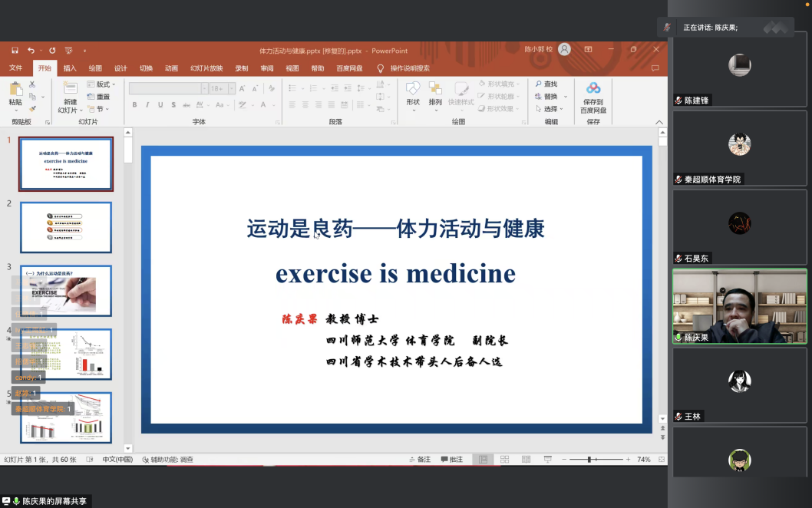Viewport: 812px width, 508px height.
Task: Switch to Slide Sorter view icon
Action: tap(504, 460)
